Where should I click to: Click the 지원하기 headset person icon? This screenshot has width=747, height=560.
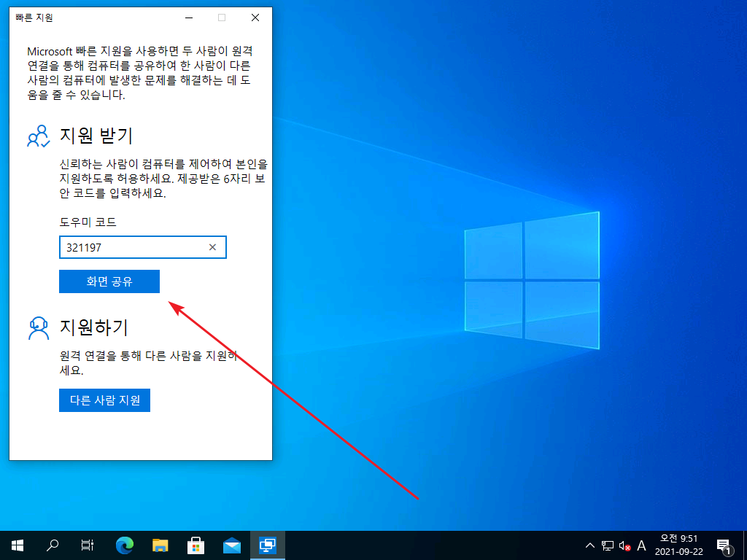[x=39, y=328]
